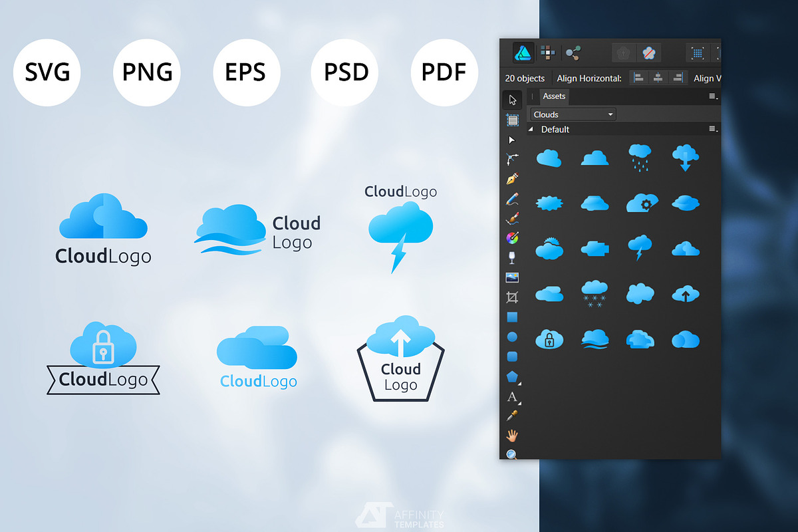The image size is (798, 532).
Task: Select the sun behind cloud asset
Action: pos(549,247)
